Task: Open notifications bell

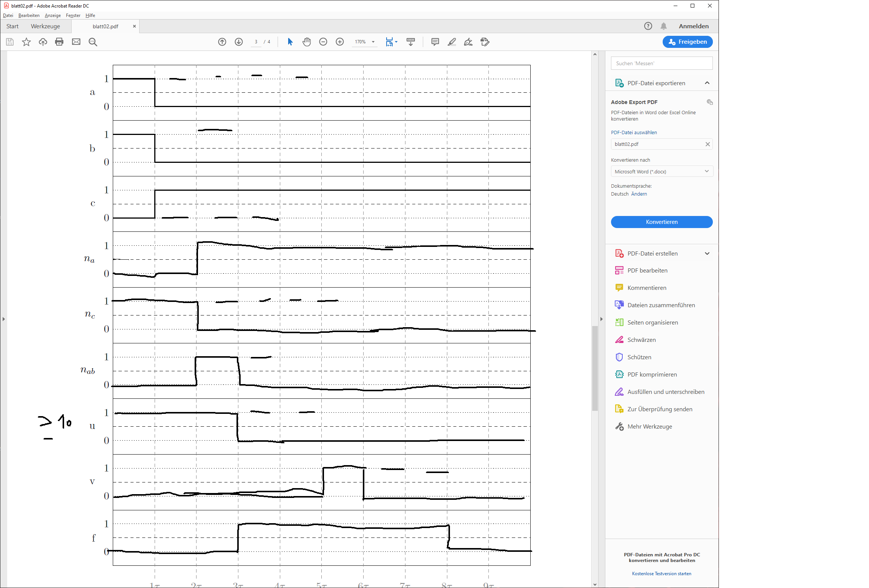Action: pos(663,26)
